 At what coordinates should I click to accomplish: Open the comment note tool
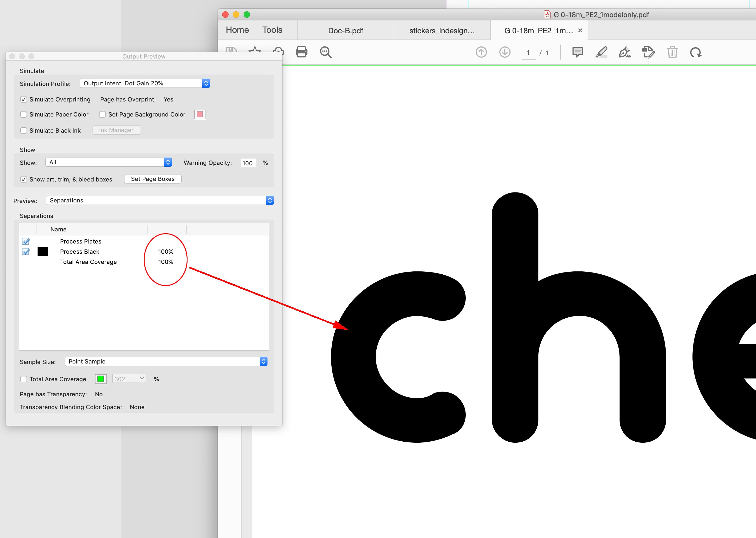pos(578,52)
